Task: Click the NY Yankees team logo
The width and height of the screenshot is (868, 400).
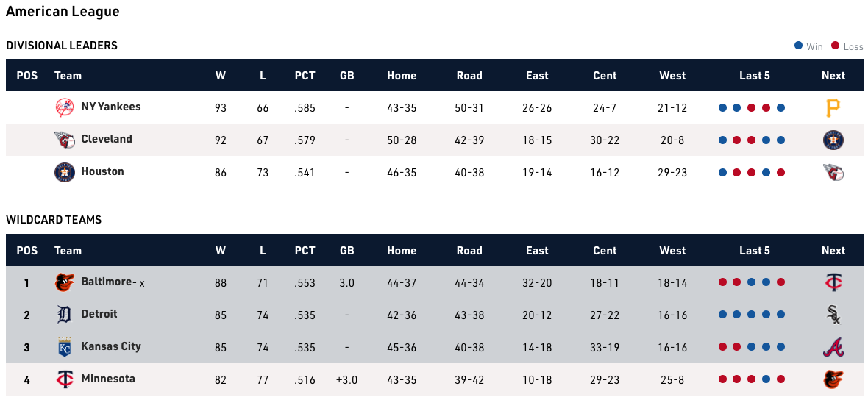Action: [x=65, y=107]
